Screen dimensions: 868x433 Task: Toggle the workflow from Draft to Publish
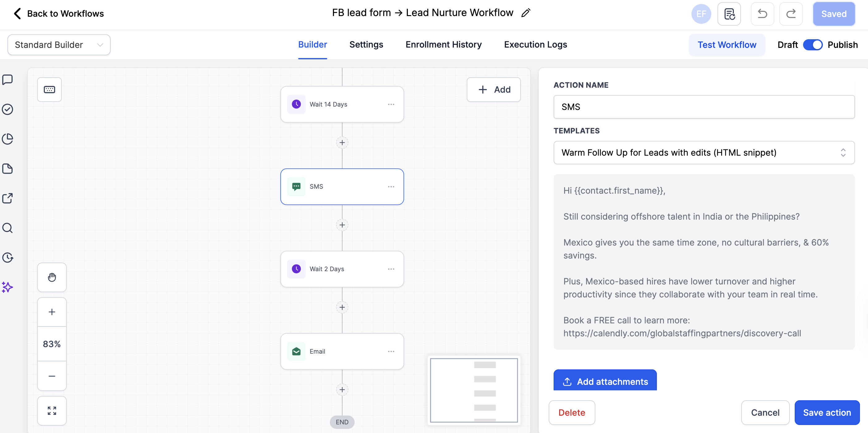[x=813, y=44]
